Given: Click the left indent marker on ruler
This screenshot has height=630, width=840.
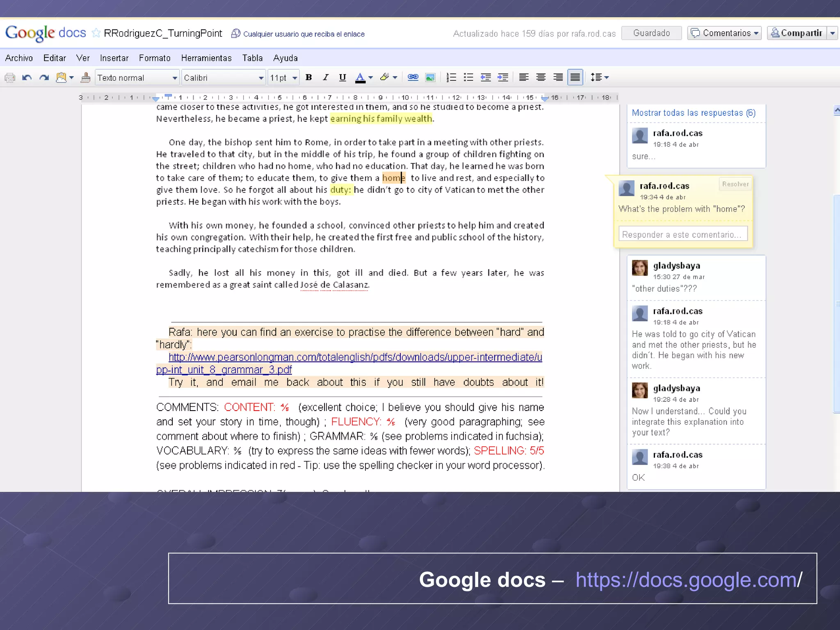Looking at the screenshot, I should 155,99.
